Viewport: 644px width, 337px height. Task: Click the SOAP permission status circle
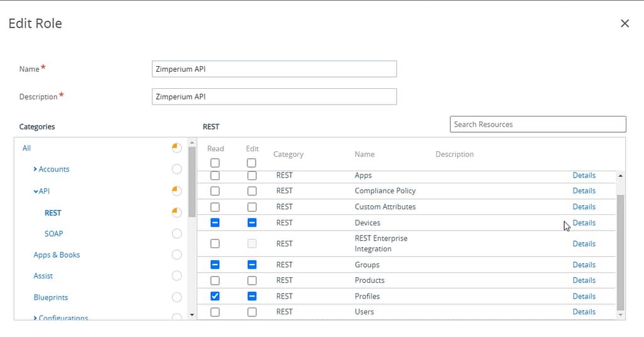pos(177,234)
